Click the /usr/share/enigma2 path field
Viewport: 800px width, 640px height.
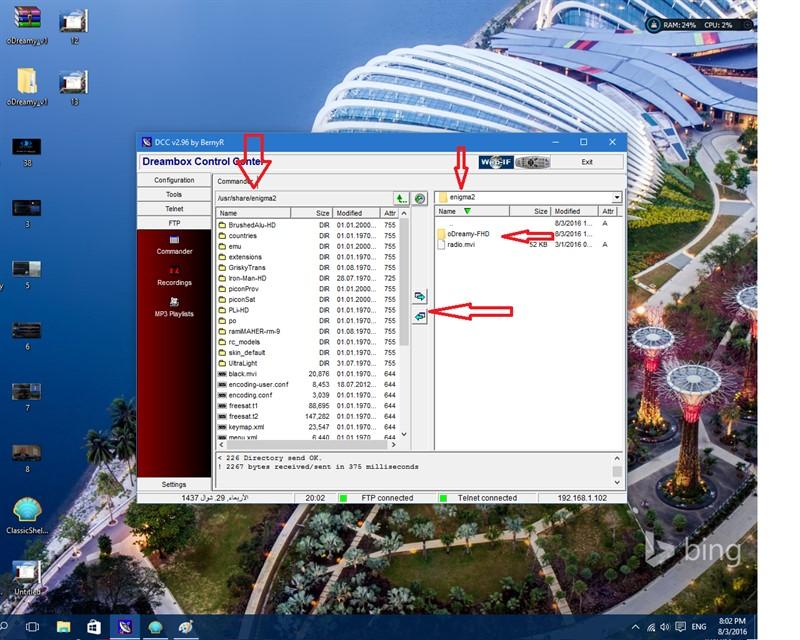coord(304,199)
